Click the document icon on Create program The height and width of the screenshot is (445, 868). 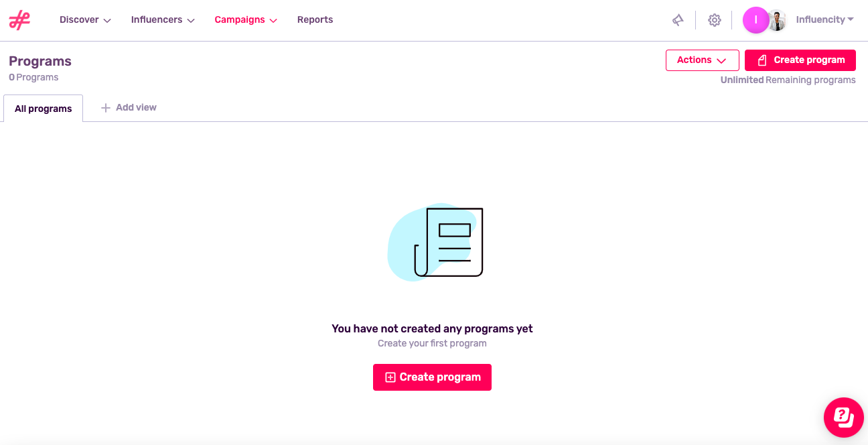[762, 60]
